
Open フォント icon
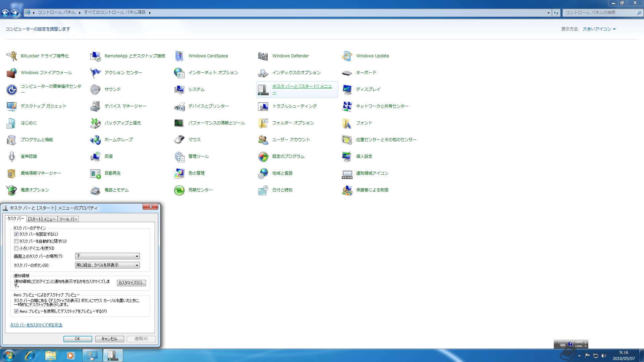coord(347,123)
